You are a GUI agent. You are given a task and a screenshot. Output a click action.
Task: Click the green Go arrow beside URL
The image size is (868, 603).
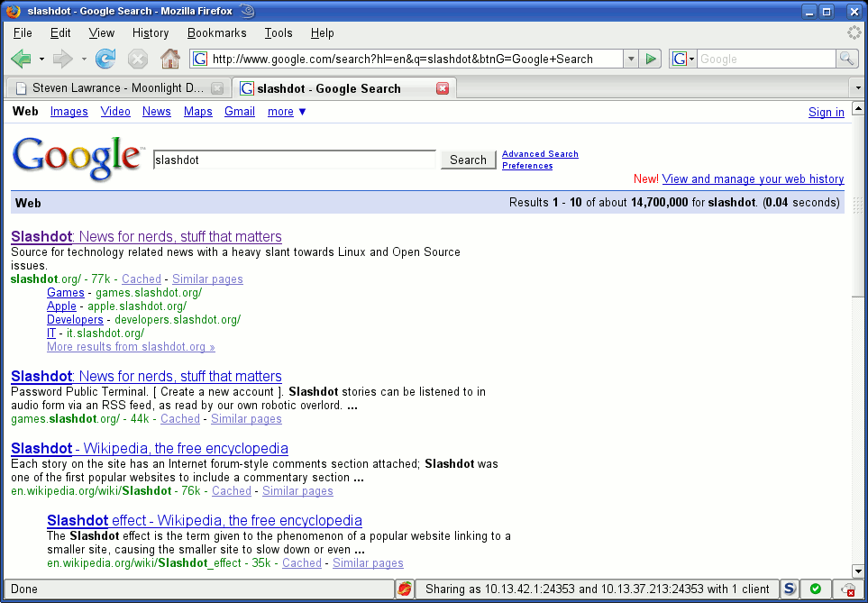pyautogui.click(x=651, y=59)
